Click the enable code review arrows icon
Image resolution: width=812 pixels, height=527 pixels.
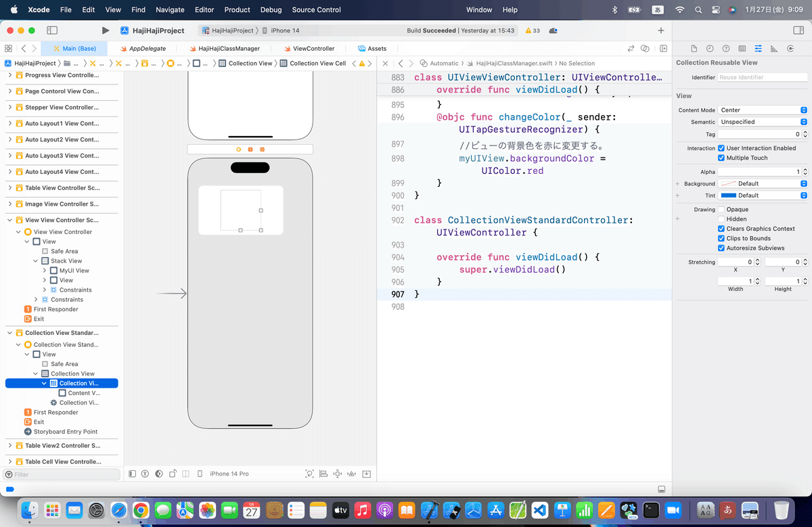631,49
